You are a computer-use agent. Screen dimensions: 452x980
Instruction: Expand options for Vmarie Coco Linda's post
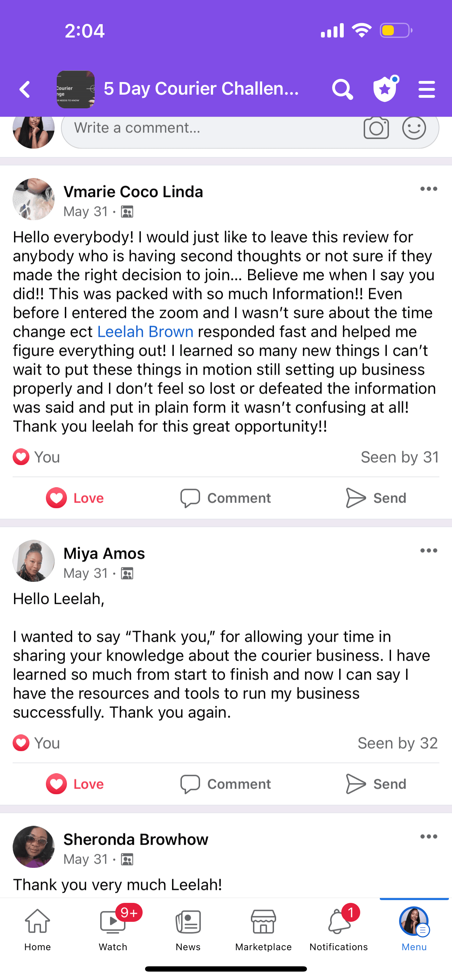[x=429, y=189]
